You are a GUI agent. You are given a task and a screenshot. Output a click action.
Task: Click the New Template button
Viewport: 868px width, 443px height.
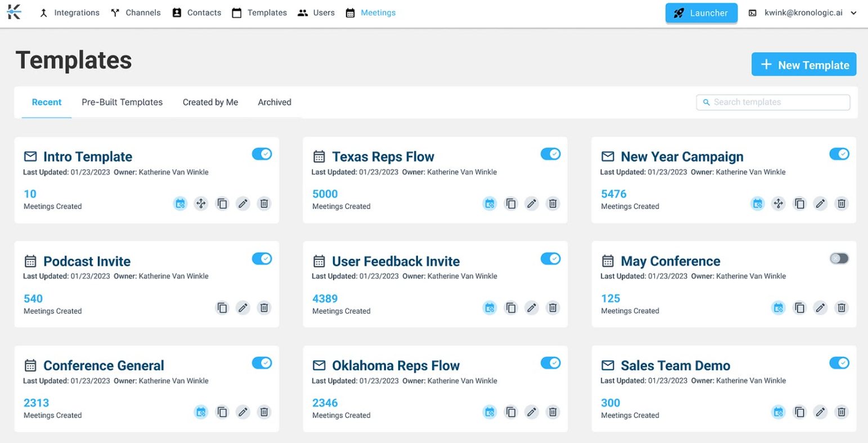pyautogui.click(x=803, y=65)
